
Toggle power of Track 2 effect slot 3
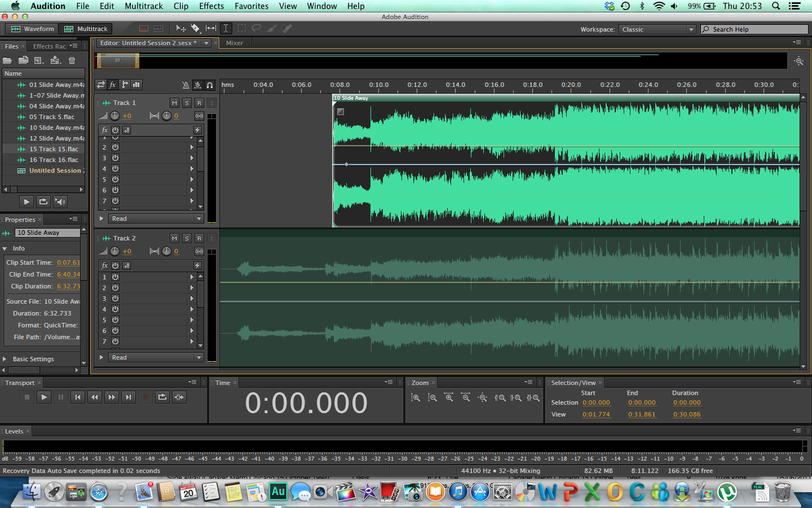tap(115, 299)
